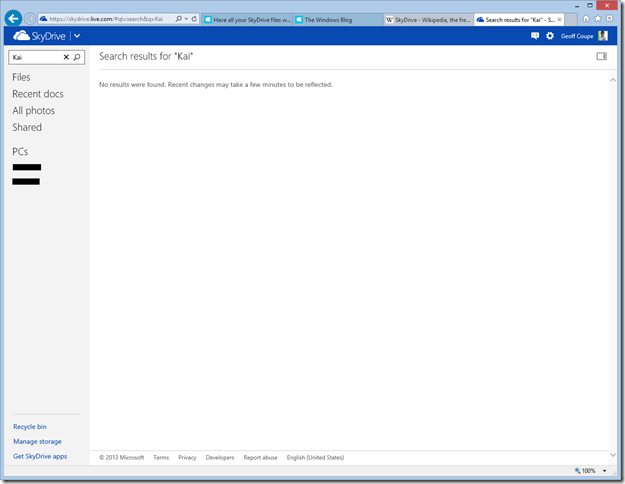Go back with the browser Back arrow
625x484 pixels.
click(x=13, y=18)
